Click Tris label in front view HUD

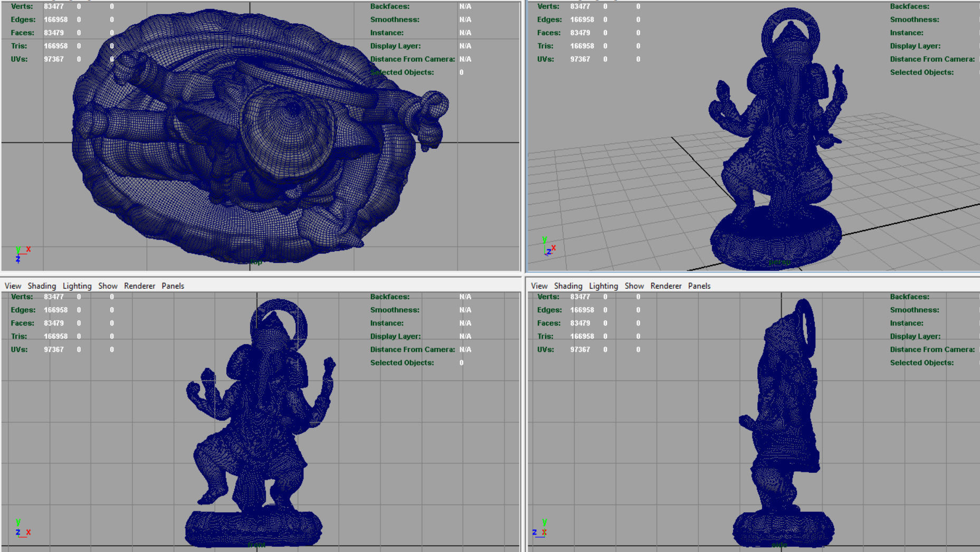pyautogui.click(x=19, y=336)
